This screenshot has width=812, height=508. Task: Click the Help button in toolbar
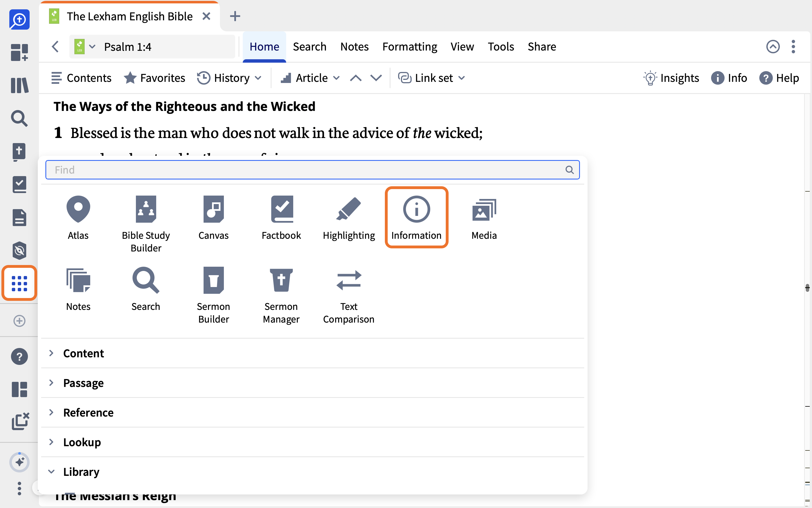[x=779, y=78]
